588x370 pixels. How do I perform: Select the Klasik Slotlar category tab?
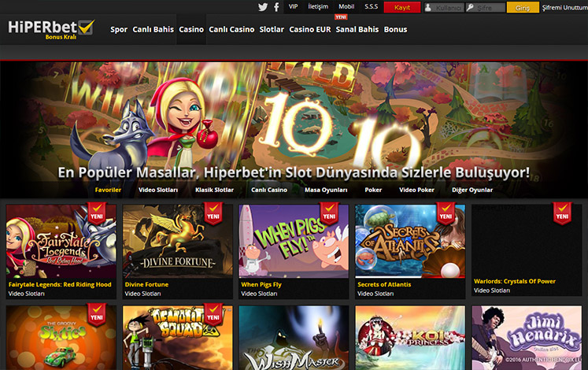pos(214,190)
